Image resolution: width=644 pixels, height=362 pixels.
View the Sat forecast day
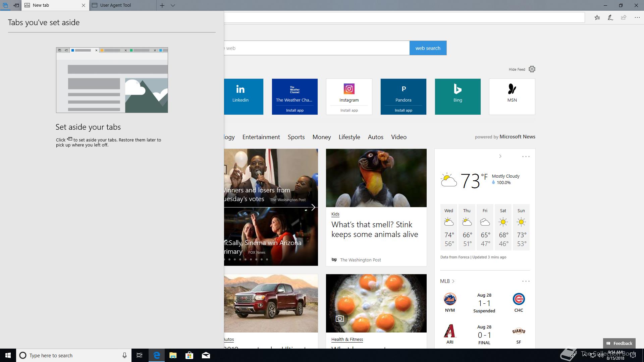tap(503, 227)
